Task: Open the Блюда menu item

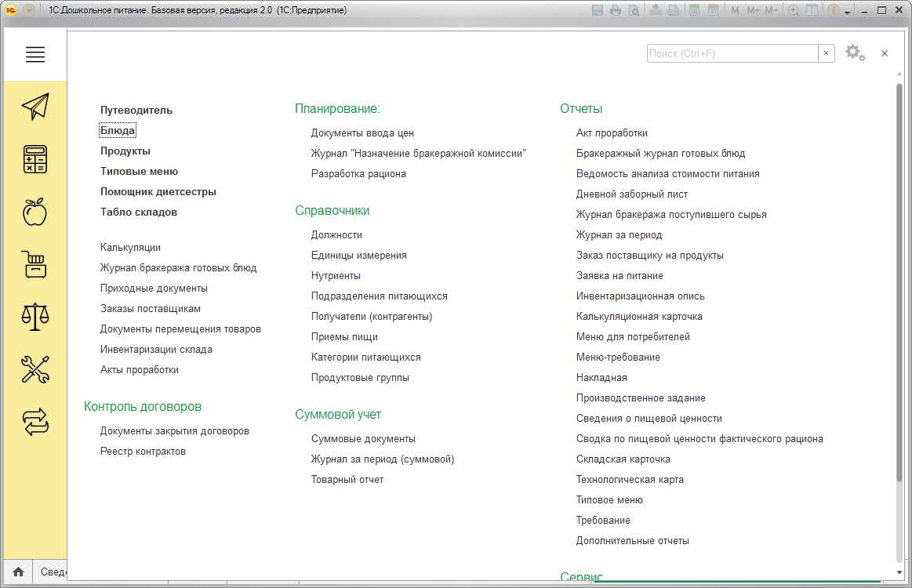Action: click(x=118, y=130)
